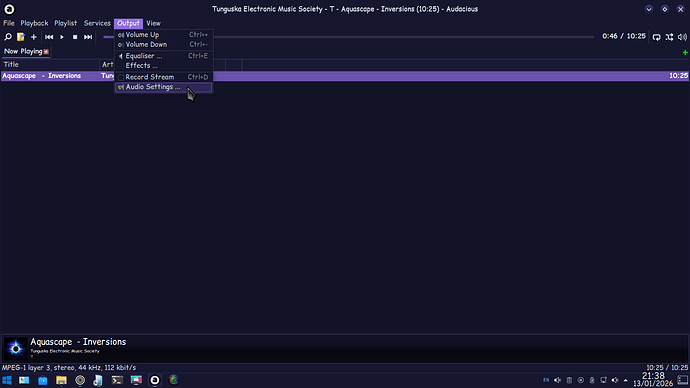Screen dimensions: 690x388
Task: Open the music note taskbar icon
Action: pos(98,380)
